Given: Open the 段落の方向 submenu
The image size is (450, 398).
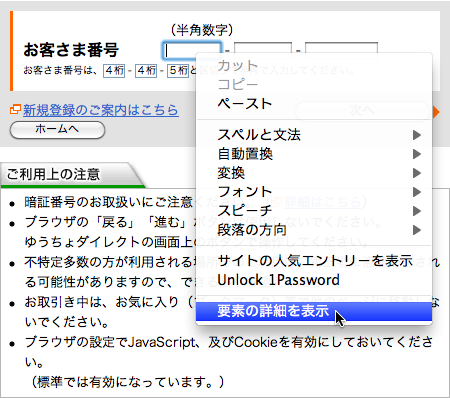Looking at the screenshot, I should tap(313, 230).
